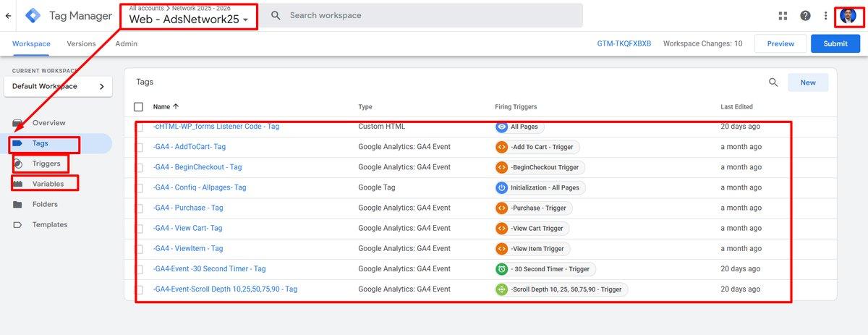Check the GA4 AddToCart tag checkbox
The width and height of the screenshot is (868, 335).
pos(139,147)
